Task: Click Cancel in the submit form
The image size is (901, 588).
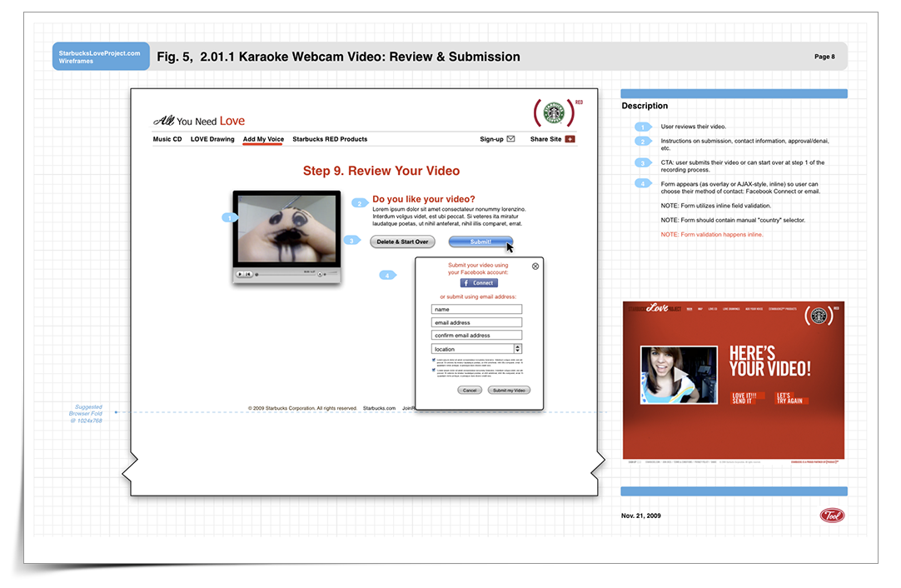Action: point(470,390)
